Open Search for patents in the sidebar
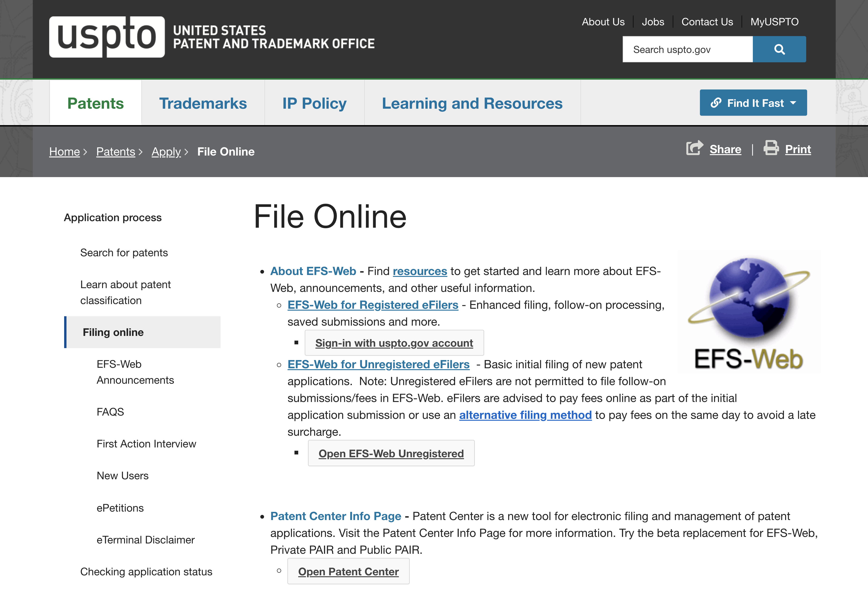This screenshot has height=595, width=868. click(124, 253)
